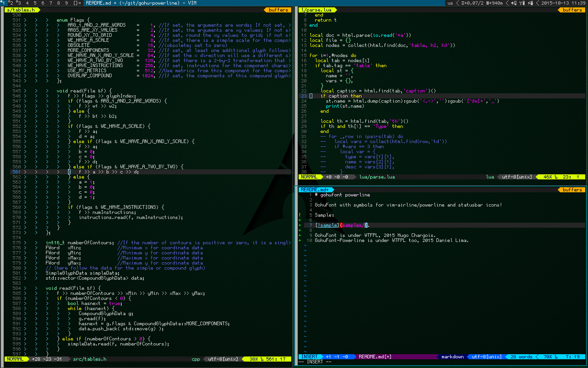Click the 'us' keyboard layout indicator

pyautogui.click(x=450, y=3)
